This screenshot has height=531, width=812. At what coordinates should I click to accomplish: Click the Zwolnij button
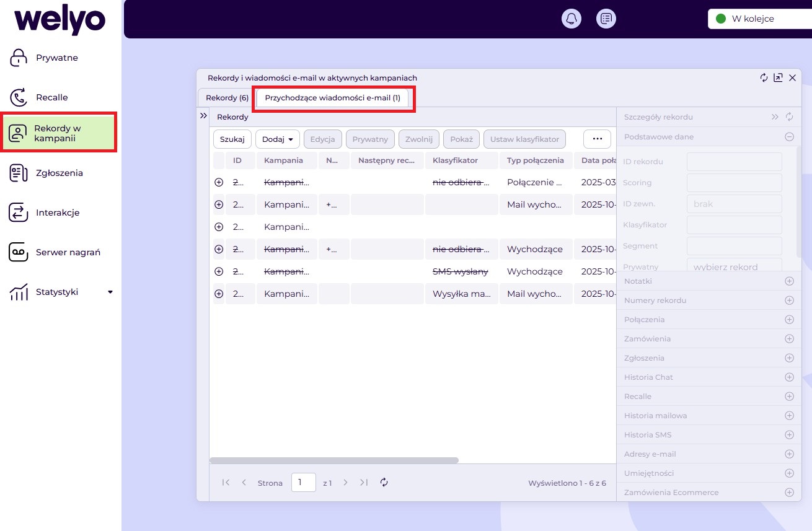click(x=419, y=139)
